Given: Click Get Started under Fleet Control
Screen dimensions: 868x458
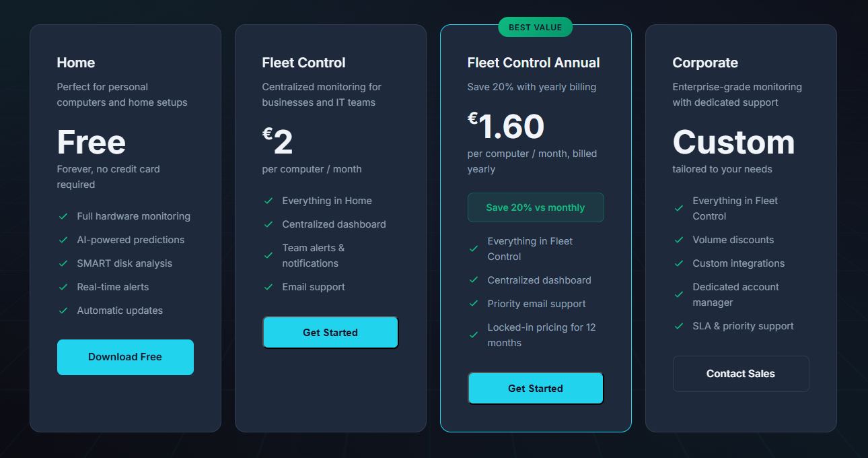Looking at the screenshot, I should (330, 332).
